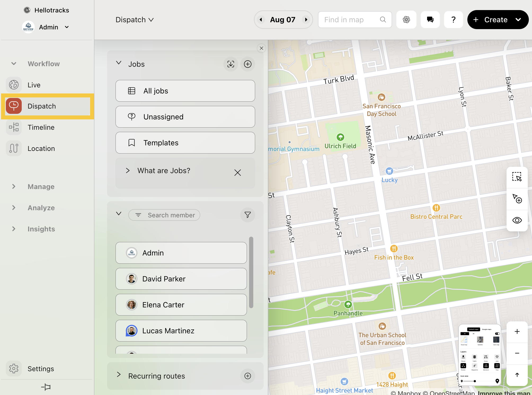The width and height of the screenshot is (532, 395).
Task: Open the Create dropdown arrow
Action: 518,20
